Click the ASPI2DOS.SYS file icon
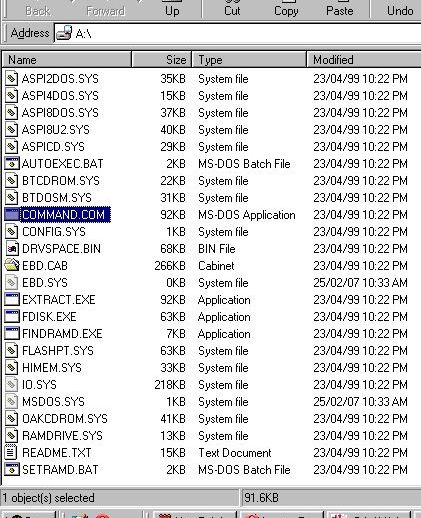 (11, 79)
